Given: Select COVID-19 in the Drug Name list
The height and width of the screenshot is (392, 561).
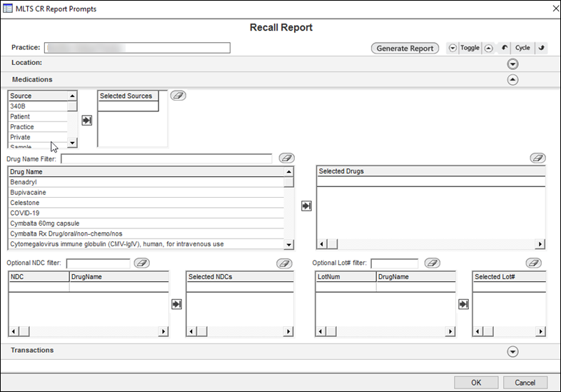Looking at the screenshot, I should point(146,213).
